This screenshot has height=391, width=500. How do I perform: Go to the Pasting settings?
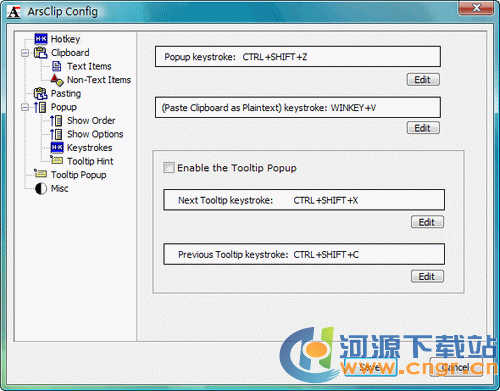[66, 94]
